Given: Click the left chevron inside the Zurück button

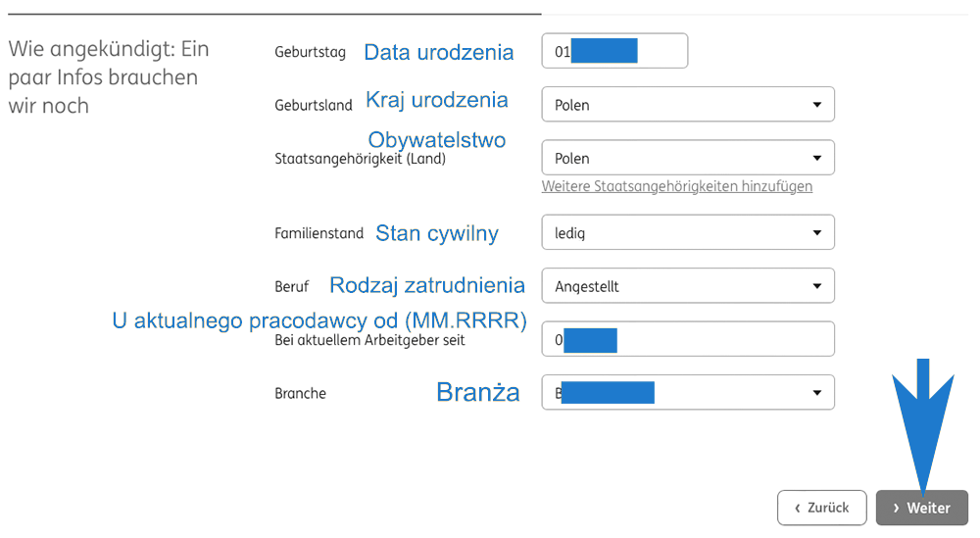Looking at the screenshot, I should pos(797,508).
